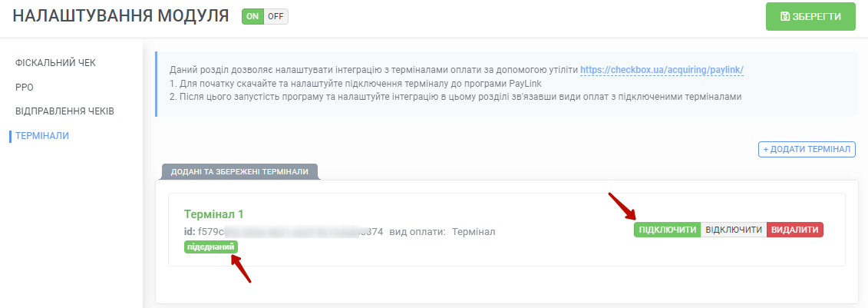
Task: Disconnect the terminal via ВІДКЛЮЧИТИ
Action: [734, 230]
